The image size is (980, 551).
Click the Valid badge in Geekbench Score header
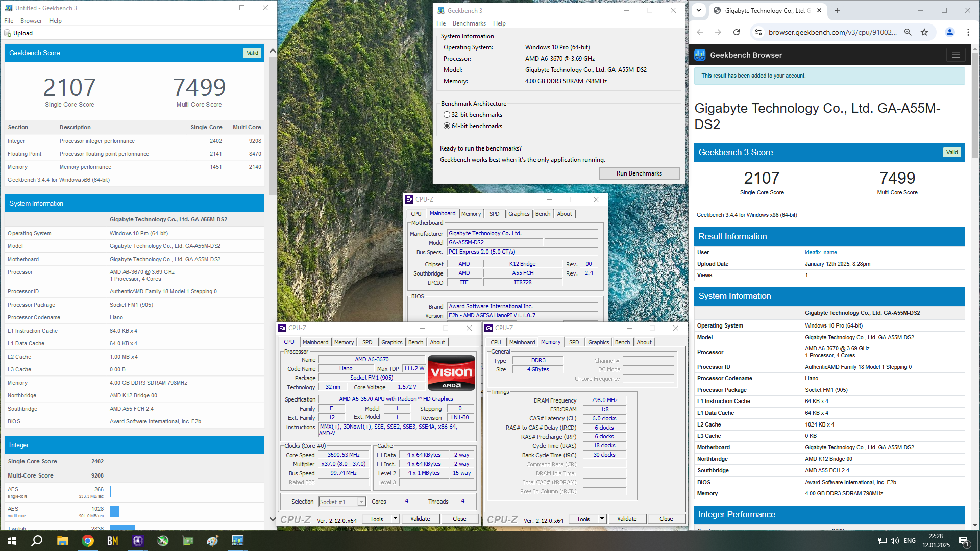(x=252, y=53)
